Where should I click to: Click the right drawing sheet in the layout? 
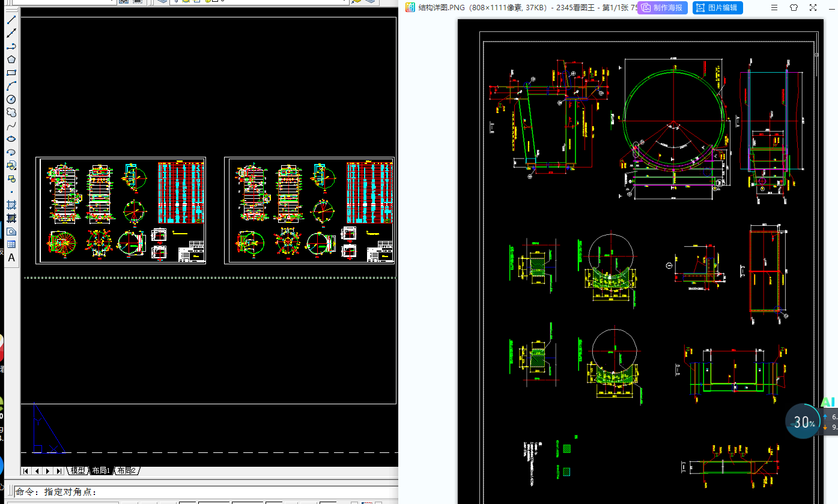[309, 210]
